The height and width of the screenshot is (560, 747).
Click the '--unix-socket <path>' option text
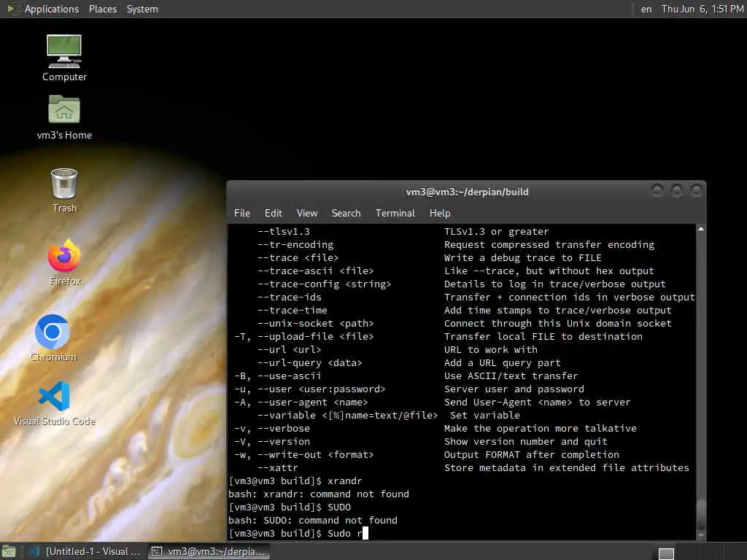[x=315, y=323]
